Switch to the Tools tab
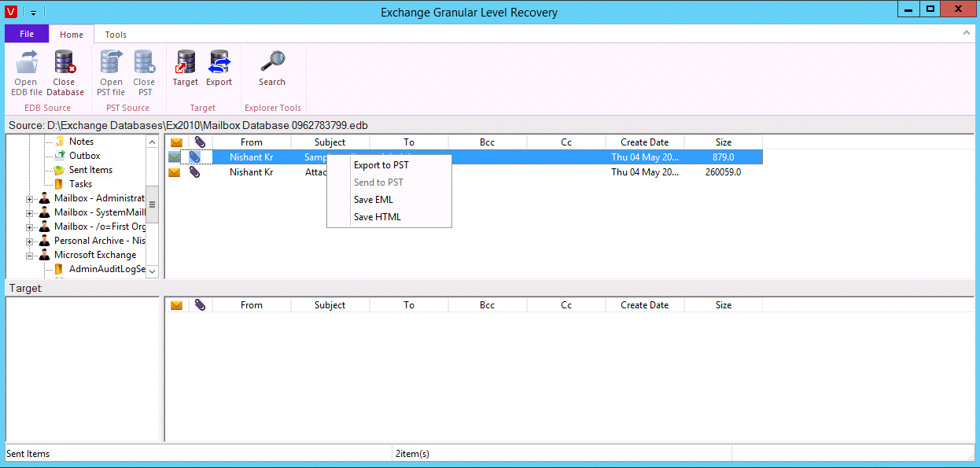This screenshot has height=468, width=980. pyautogui.click(x=116, y=35)
